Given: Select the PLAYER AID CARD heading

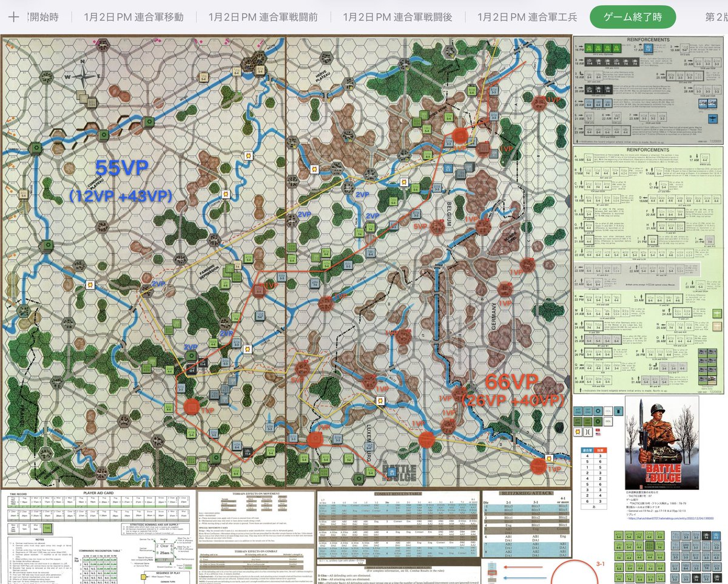Looking at the screenshot, I should (98, 493).
